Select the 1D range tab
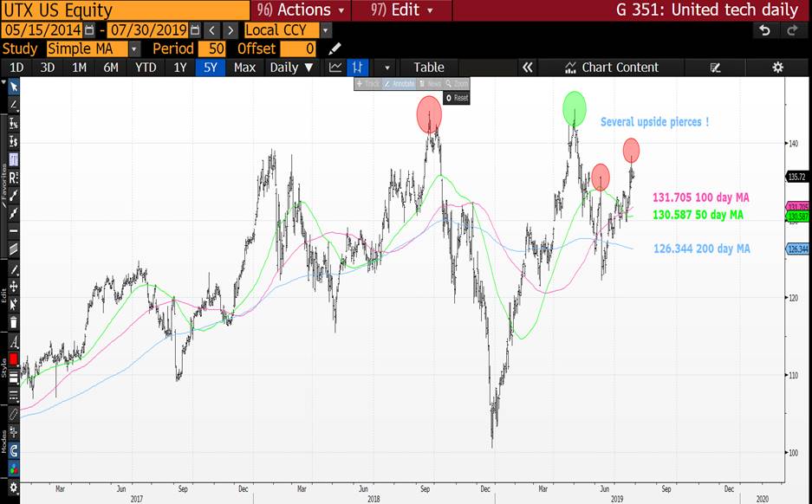Screen dimensions: 812x504 click(16, 68)
